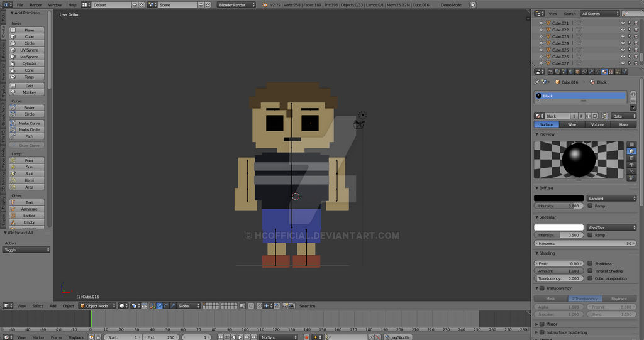Open the Render menu
This screenshot has height=340, width=644.
36,5
